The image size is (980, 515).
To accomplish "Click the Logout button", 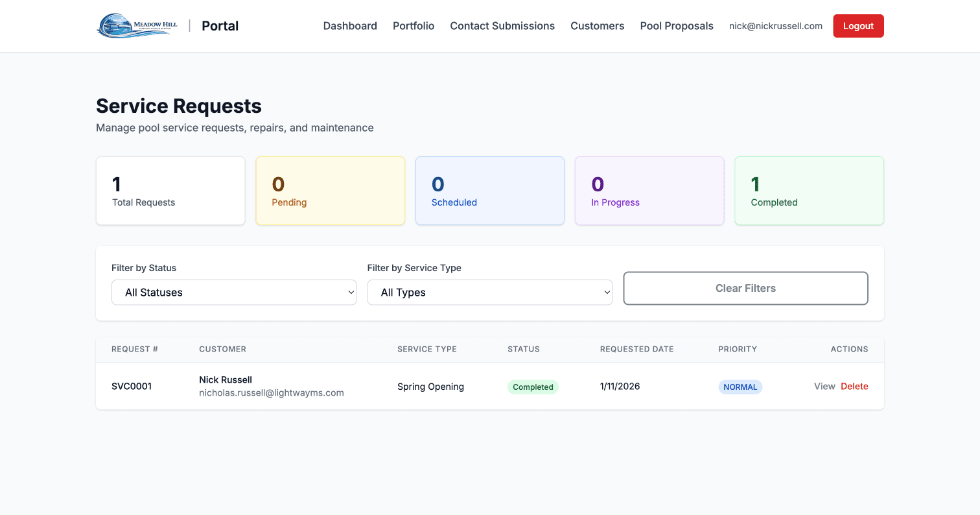I will (858, 26).
